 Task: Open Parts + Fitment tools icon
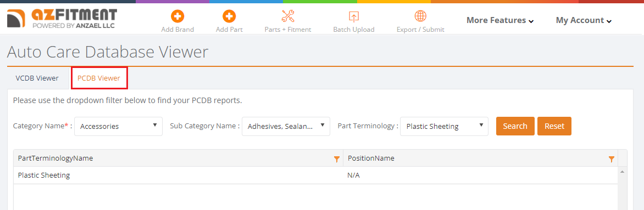[288, 16]
